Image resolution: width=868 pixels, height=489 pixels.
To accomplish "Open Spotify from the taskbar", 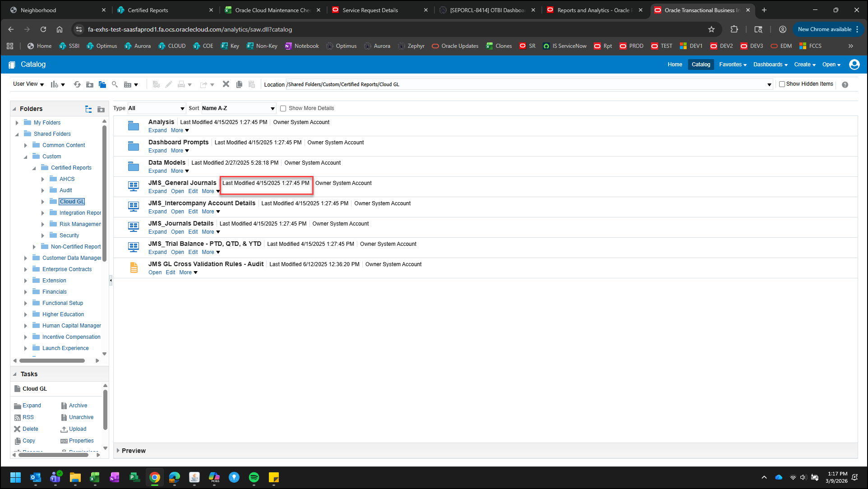I will (254, 477).
